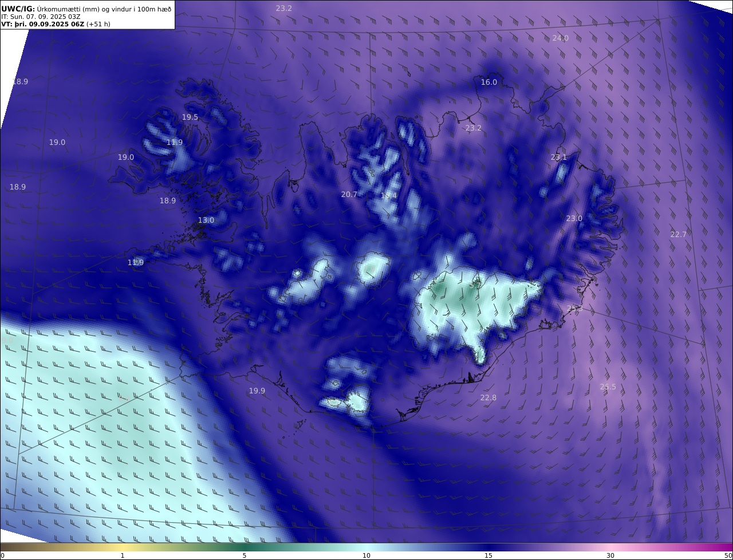Click the 20.7 value label
The width and height of the screenshot is (733, 560).
(x=349, y=194)
